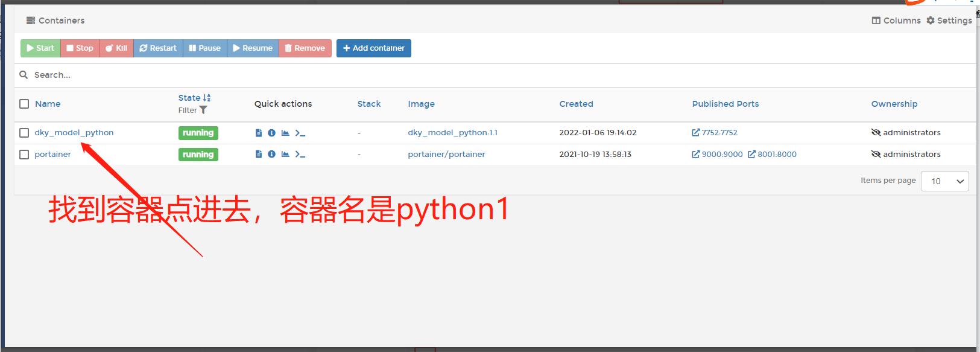Open published port 7752:7752 link
The height and width of the screenshot is (352, 980).
pyautogui.click(x=715, y=133)
